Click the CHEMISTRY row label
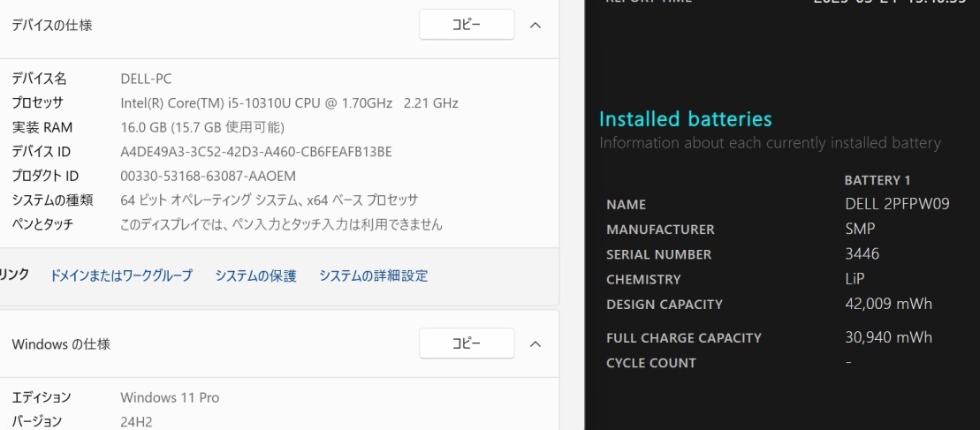The height and width of the screenshot is (430, 980). click(643, 280)
